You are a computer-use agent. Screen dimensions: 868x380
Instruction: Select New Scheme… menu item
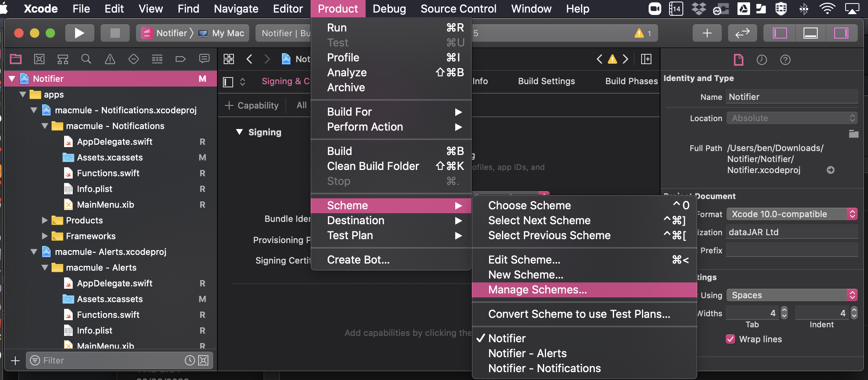584,275
